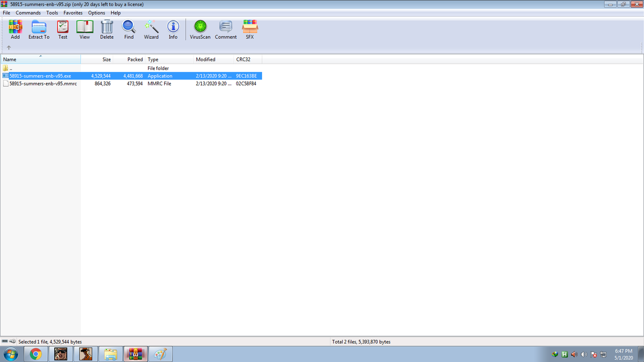This screenshot has width=644, height=362.
Task: Sort files by the Packed column header
Action: pos(129,59)
